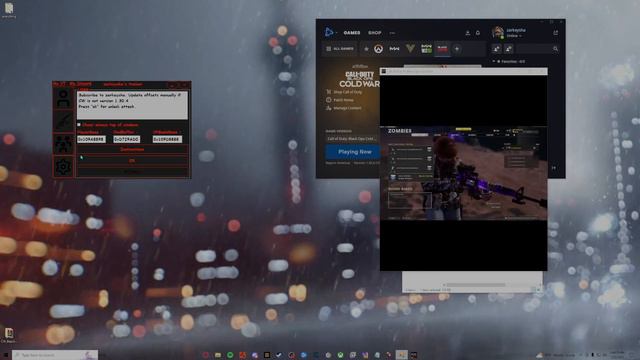Expand the Online status dropdown
640x360 pixels.
tap(514, 36)
